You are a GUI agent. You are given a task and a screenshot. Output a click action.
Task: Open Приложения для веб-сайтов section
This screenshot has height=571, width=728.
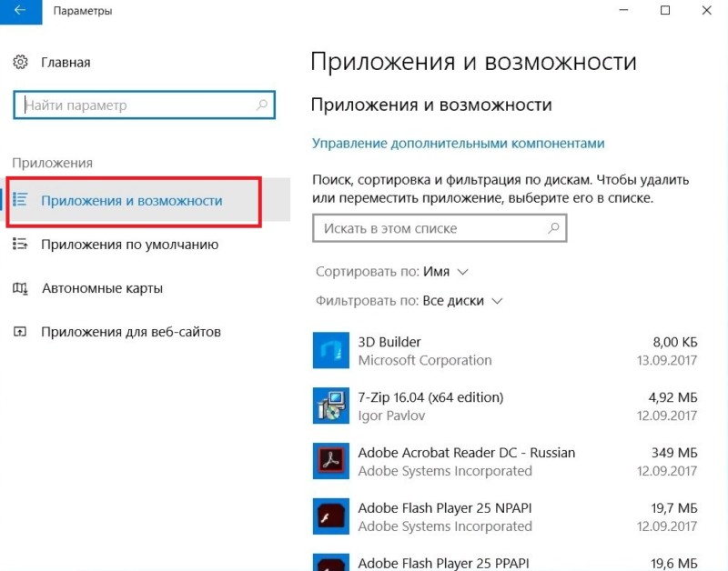click(x=131, y=332)
